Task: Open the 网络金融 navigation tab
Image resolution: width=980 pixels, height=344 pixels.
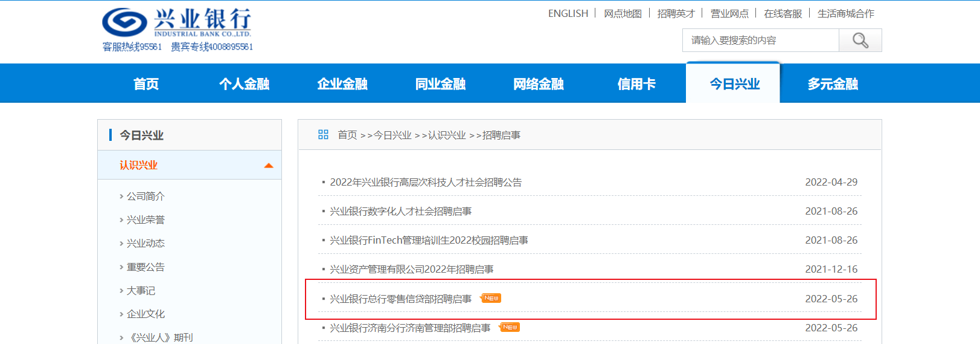Action: (x=539, y=84)
